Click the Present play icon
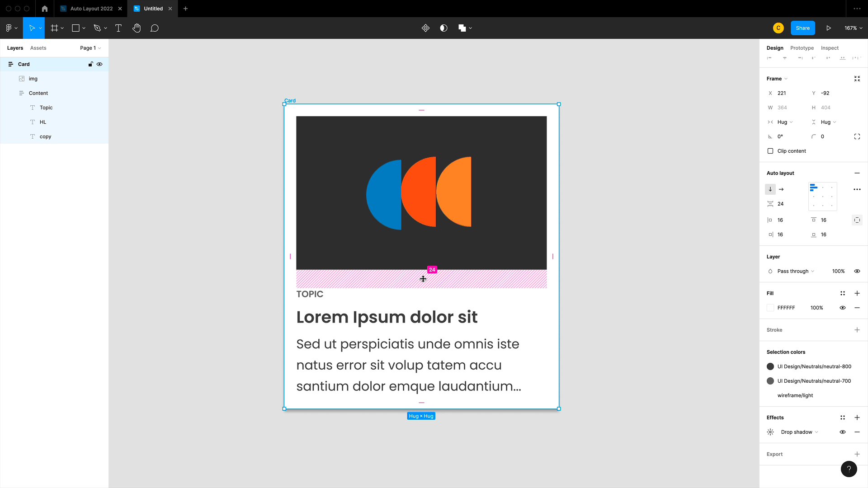 point(829,28)
